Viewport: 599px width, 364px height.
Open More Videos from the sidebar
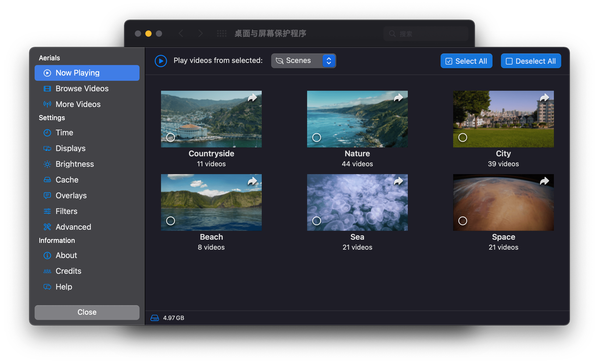coord(77,104)
